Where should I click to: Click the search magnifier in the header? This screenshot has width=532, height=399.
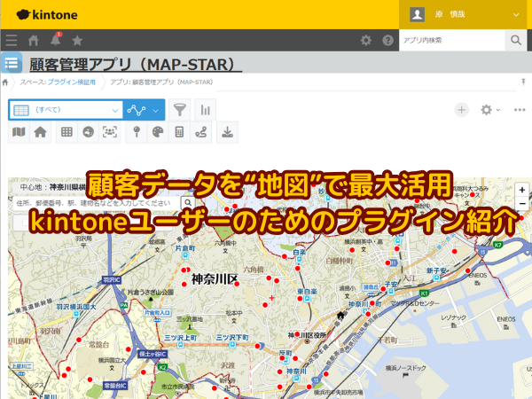click(x=516, y=41)
